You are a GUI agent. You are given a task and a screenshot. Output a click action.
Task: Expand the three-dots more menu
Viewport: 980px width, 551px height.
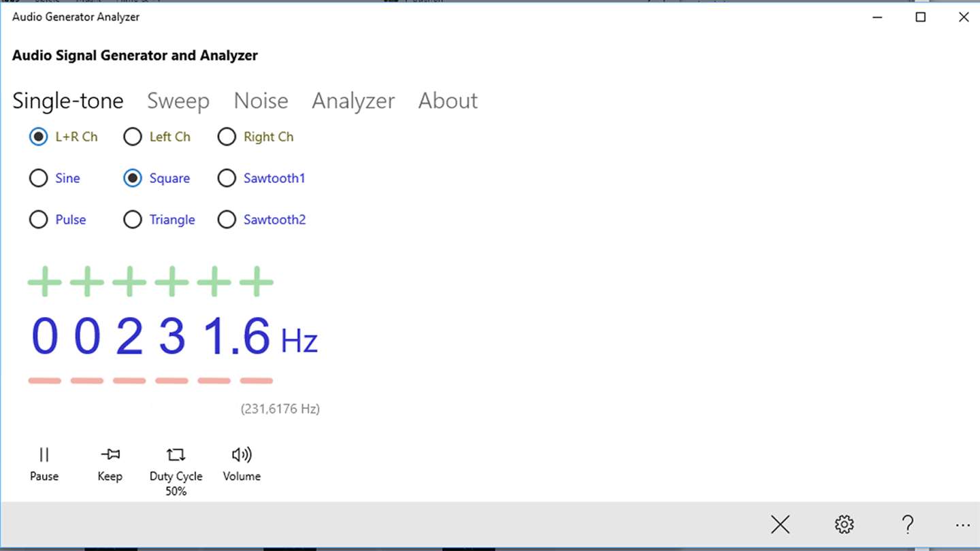tap(962, 525)
